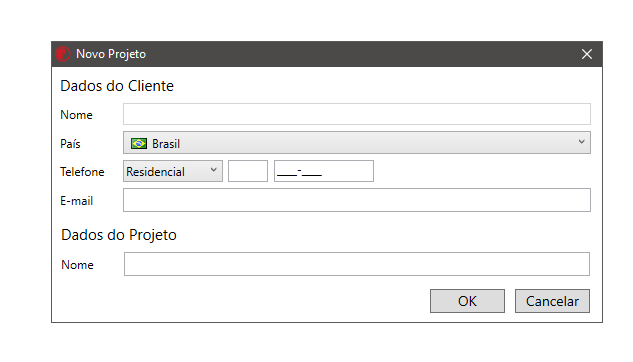Screen dimensions: 633x362
Task: Focus the E-mail input field
Action: [357, 200]
